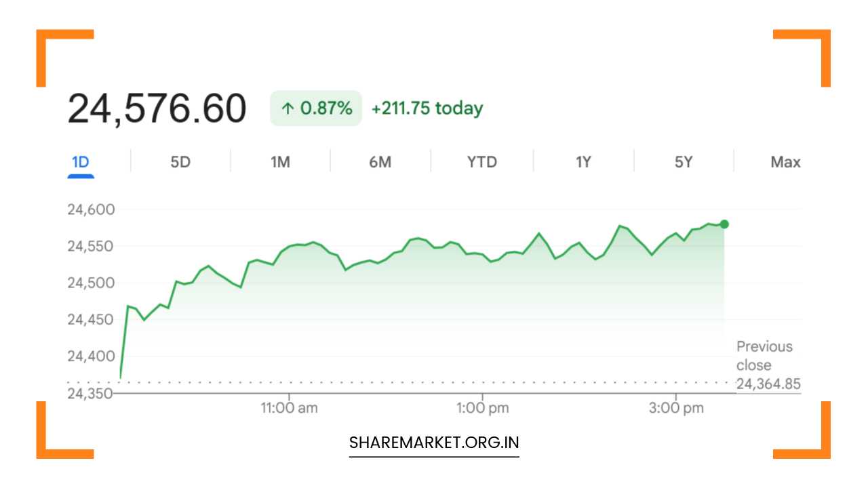Click the 1:00 pm axis label

click(482, 408)
